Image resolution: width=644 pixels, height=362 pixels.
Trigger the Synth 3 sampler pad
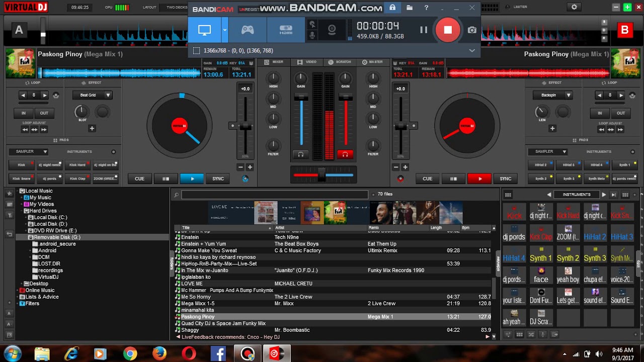[595, 254]
